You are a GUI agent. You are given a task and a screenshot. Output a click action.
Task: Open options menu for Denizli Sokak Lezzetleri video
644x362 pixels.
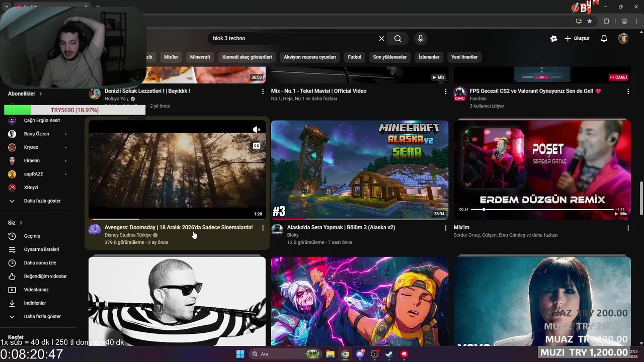[263, 92]
